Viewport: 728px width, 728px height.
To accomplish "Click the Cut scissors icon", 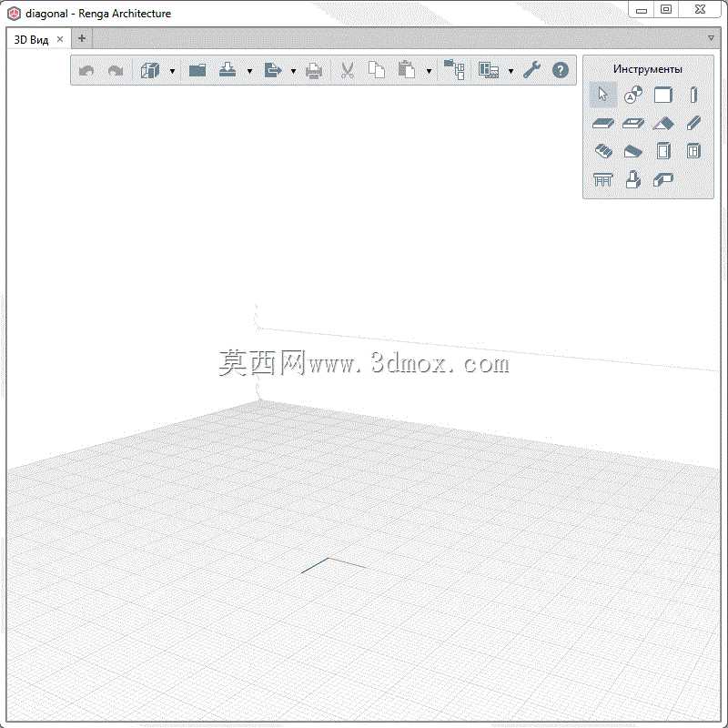I will pyautogui.click(x=347, y=71).
